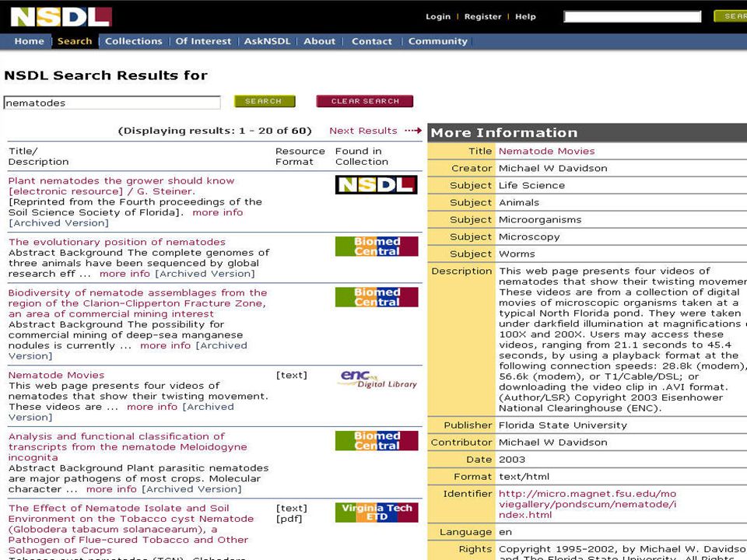The height and width of the screenshot is (560, 747).
Task: Click the 'Worms' subject value
Action: 517,254
